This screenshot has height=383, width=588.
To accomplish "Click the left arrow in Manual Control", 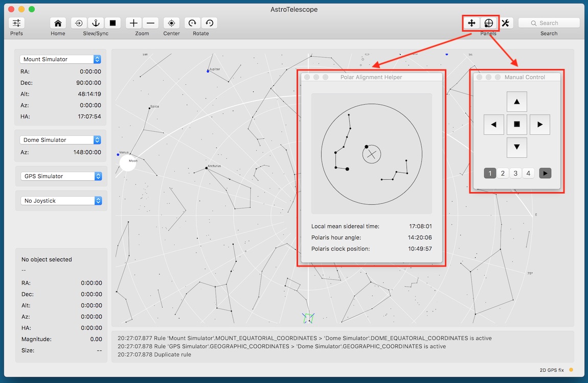I will (x=493, y=125).
